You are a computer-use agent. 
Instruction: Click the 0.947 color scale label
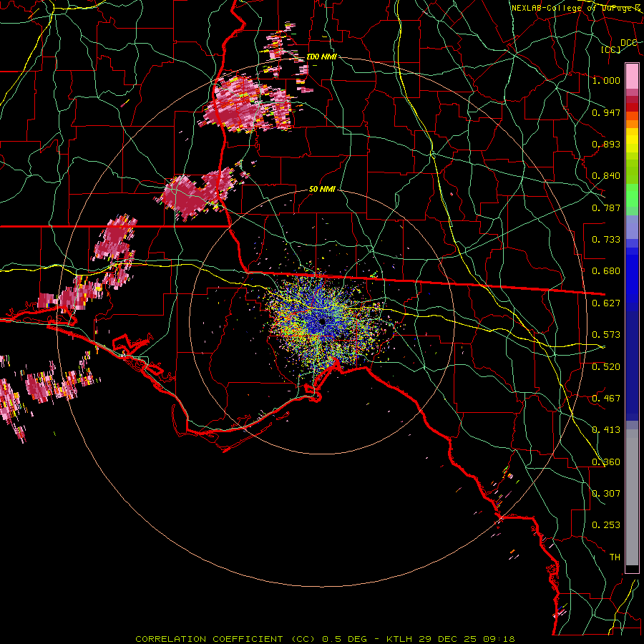(x=606, y=112)
